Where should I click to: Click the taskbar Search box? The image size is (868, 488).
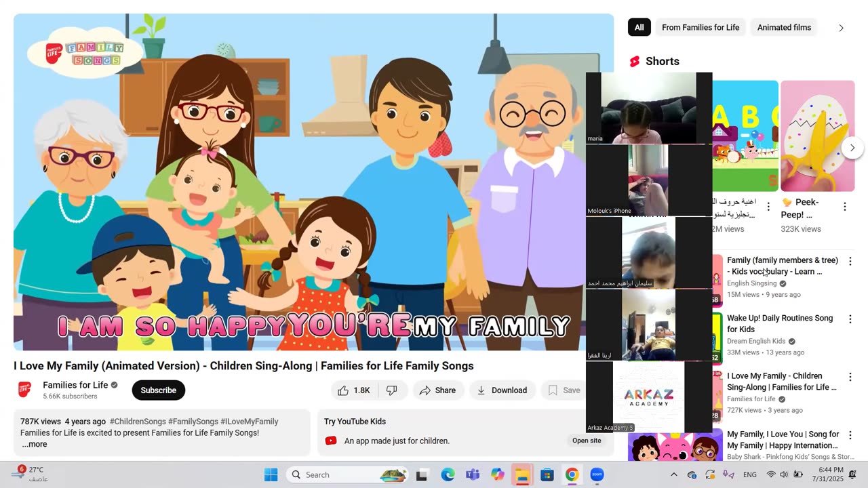tap(348, 474)
